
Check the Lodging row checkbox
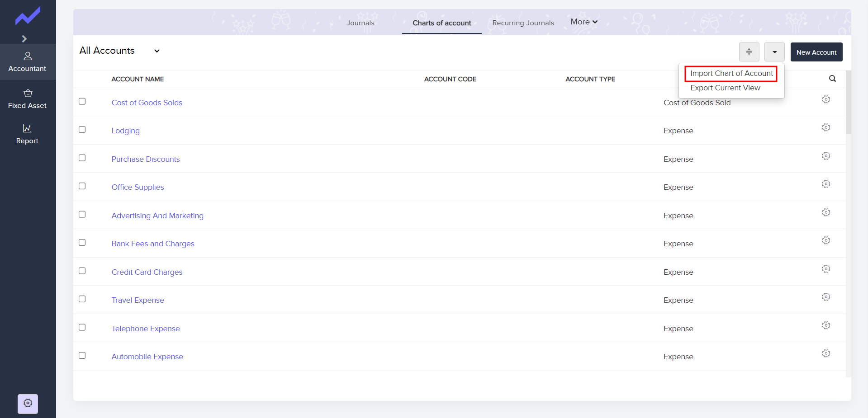click(x=82, y=129)
